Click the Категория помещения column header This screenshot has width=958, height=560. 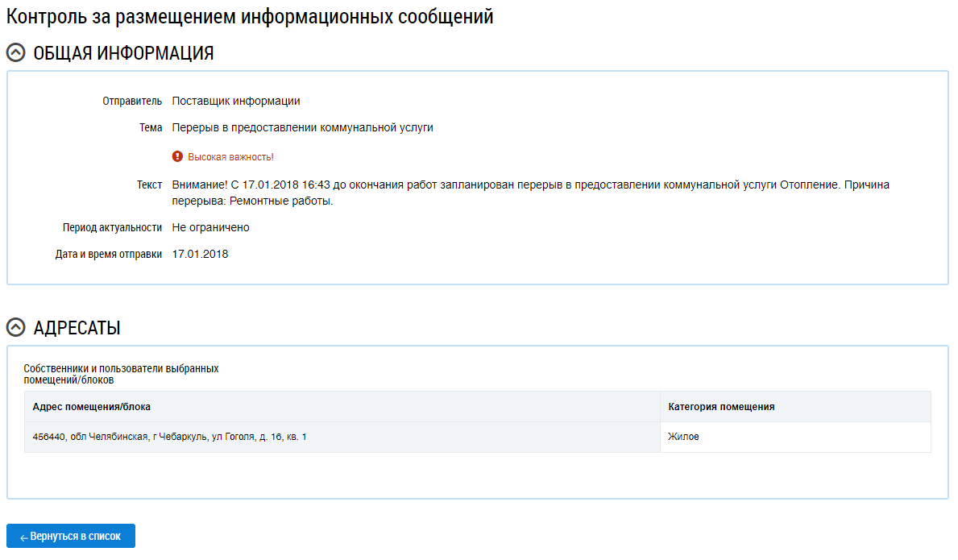point(721,407)
